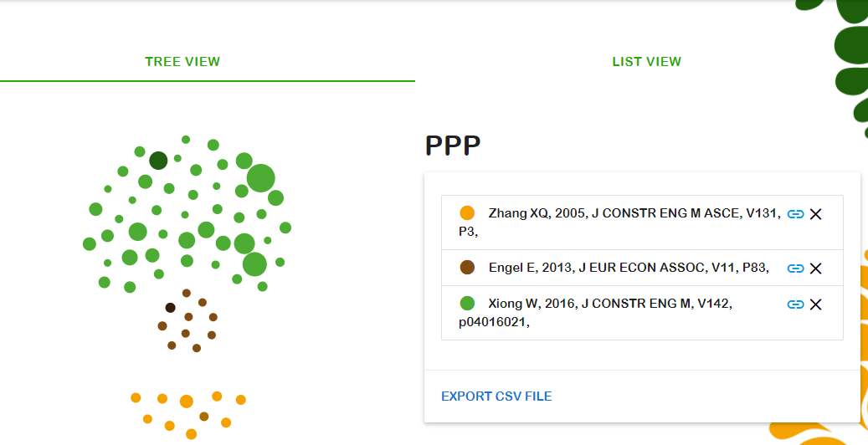868x445 pixels.
Task: Click green-blue dot beside Xiong W entry
Action: click(x=467, y=304)
